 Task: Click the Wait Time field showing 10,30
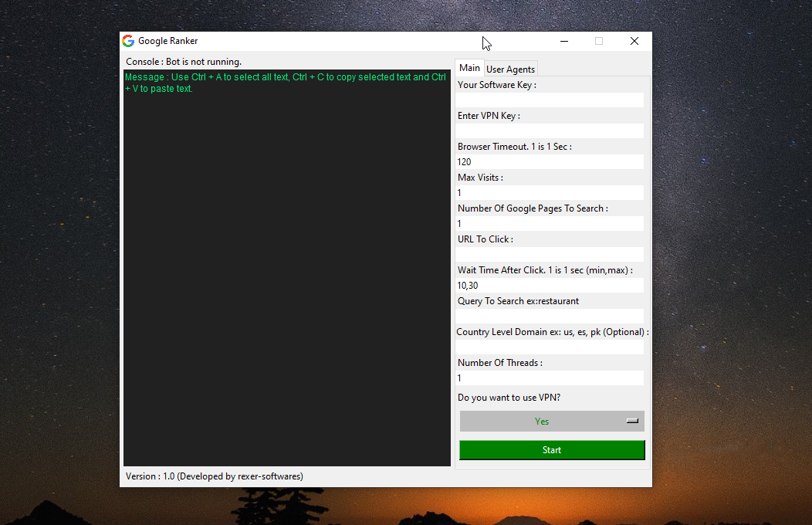coord(550,286)
